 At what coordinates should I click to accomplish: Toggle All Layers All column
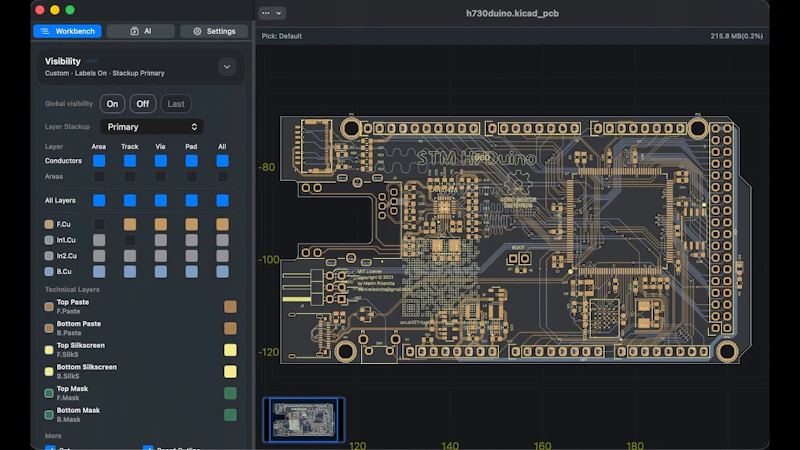click(222, 201)
